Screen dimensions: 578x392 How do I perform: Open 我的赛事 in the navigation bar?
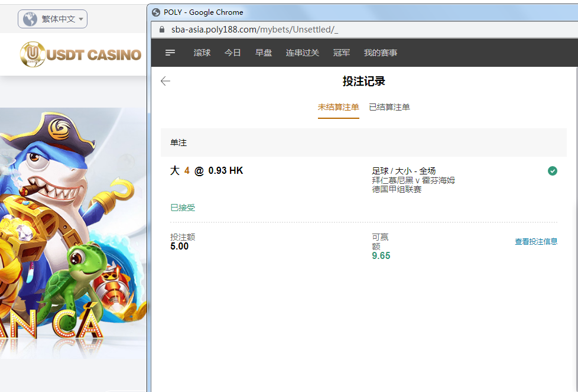click(x=381, y=53)
